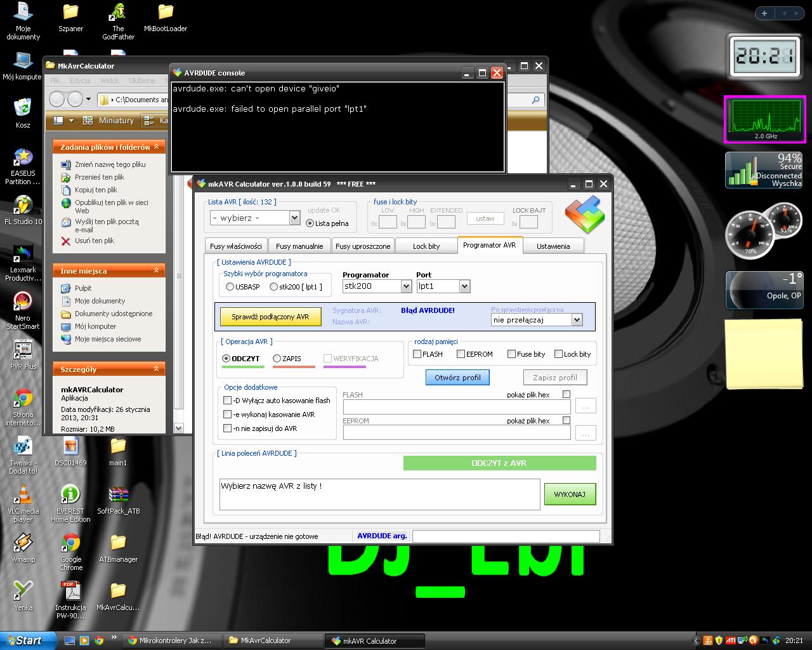Click the Usuń ten plik link
Screen dimensions: 812x650
tap(95, 241)
